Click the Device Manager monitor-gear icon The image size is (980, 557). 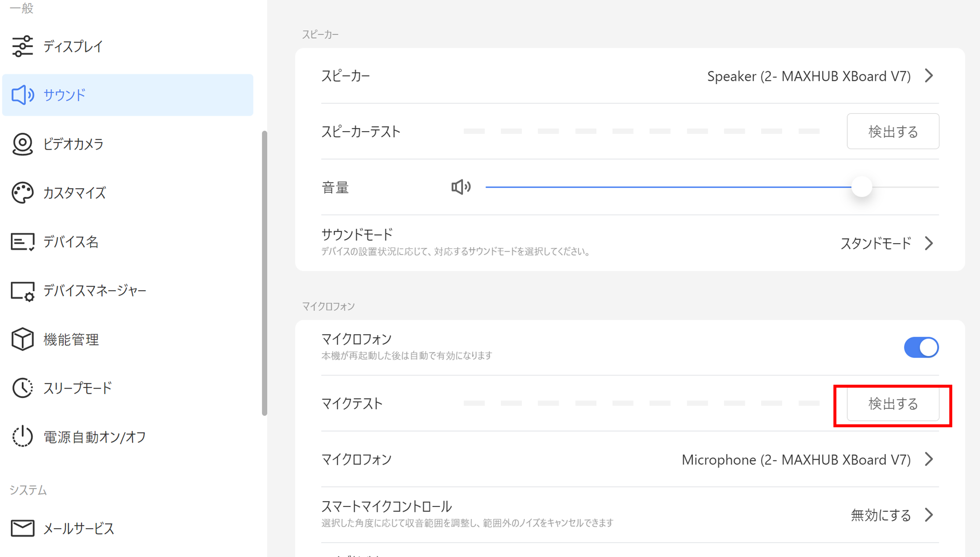pyautogui.click(x=22, y=291)
